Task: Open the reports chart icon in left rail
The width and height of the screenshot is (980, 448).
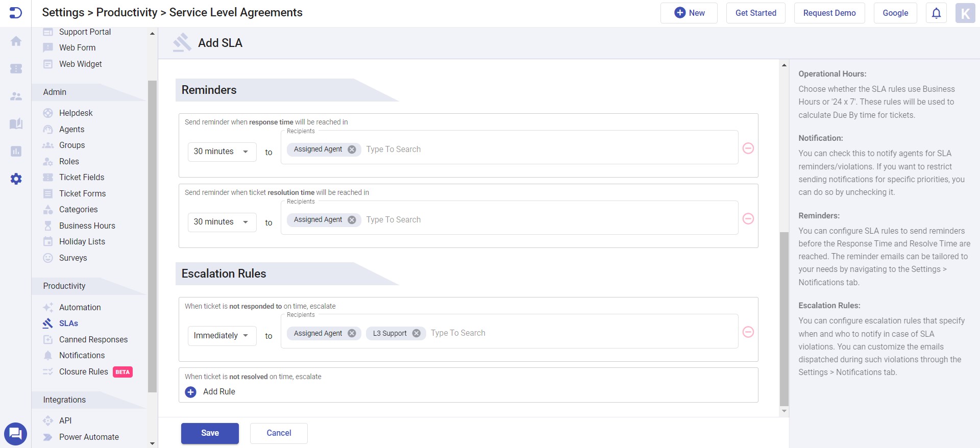Action: click(x=16, y=151)
